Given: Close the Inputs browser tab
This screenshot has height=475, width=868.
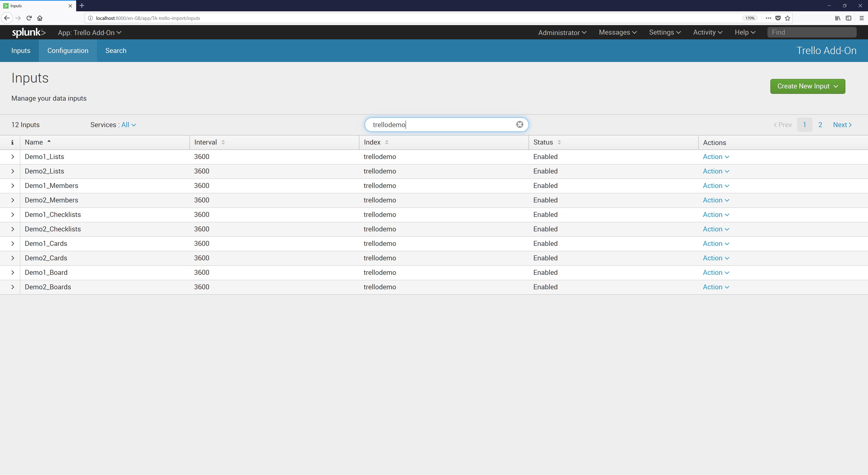Looking at the screenshot, I should pyautogui.click(x=70, y=6).
